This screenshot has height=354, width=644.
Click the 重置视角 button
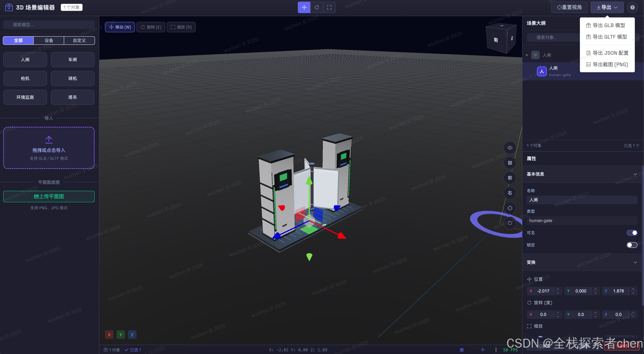[x=569, y=7]
